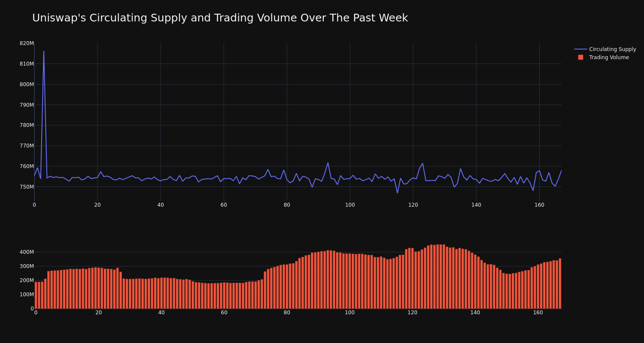Click the orange Trading Volume legend square
644x343 pixels.
pos(580,57)
